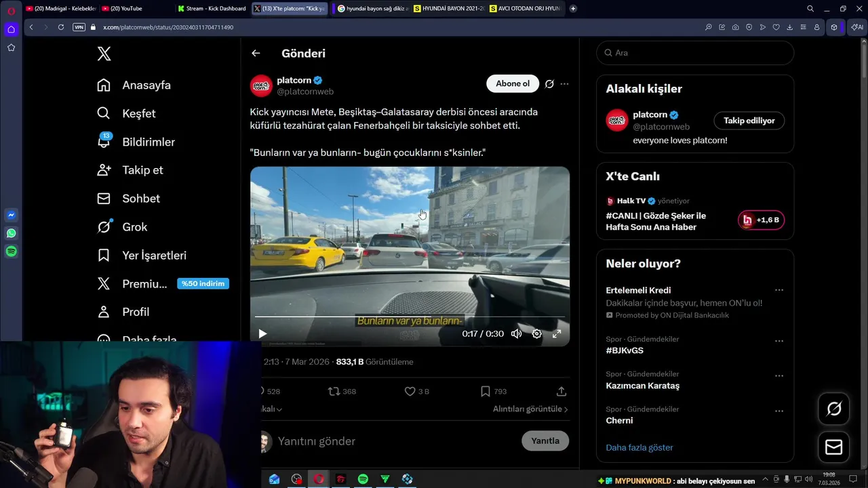The height and width of the screenshot is (488, 868).
Task: Open Grok from the sidebar
Action: [122, 227]
